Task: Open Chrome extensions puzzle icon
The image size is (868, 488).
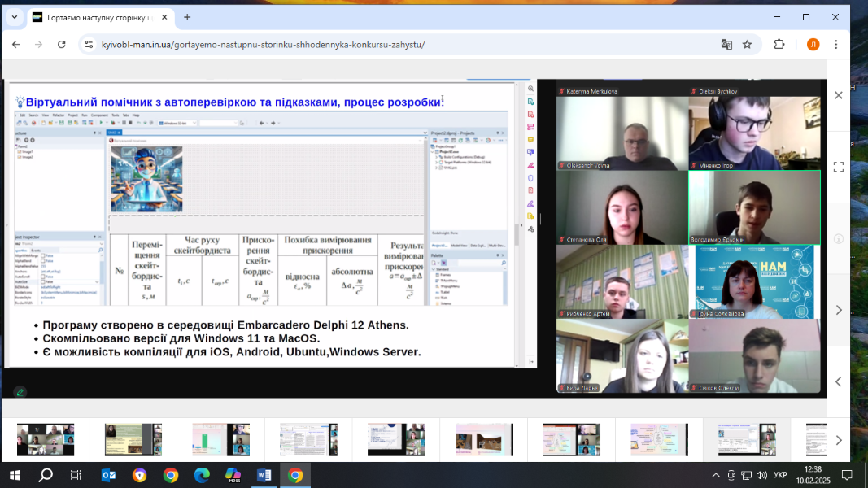Action: (779, 45)
